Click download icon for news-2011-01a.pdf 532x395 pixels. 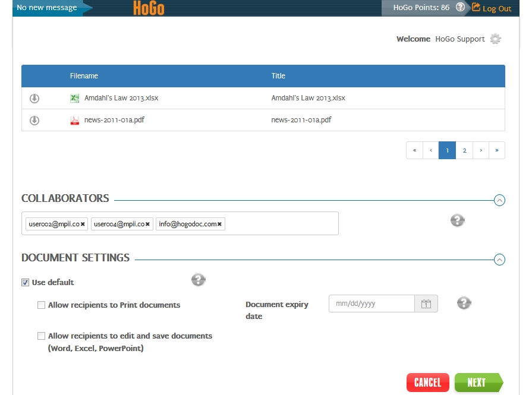point(34,120)
